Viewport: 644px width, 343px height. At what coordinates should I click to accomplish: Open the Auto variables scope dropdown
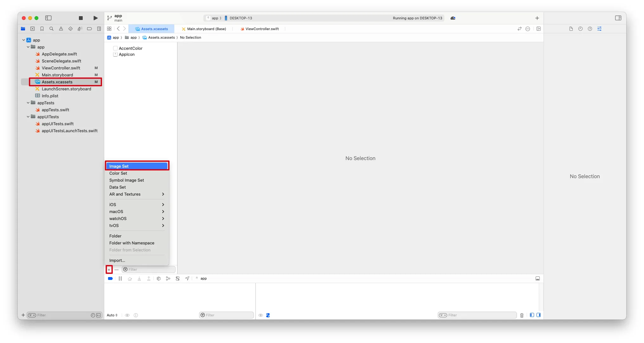point(112,315)
